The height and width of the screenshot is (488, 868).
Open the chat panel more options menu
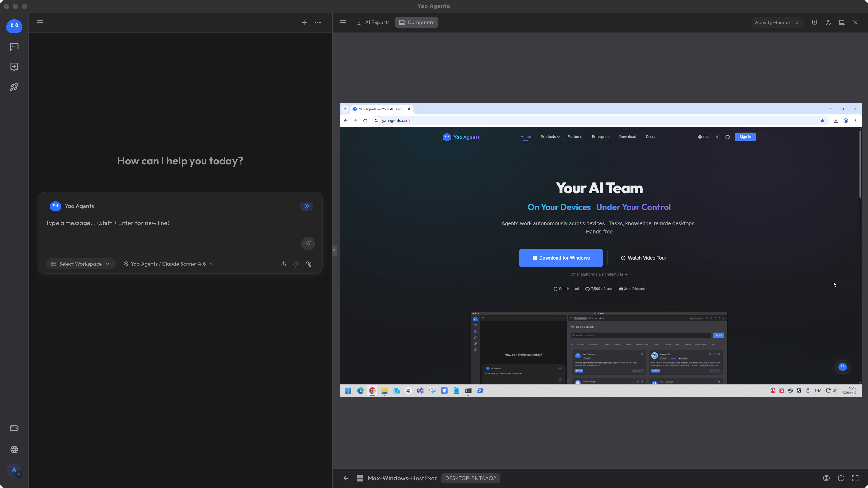pyautogui.click(x=318, y=22)
